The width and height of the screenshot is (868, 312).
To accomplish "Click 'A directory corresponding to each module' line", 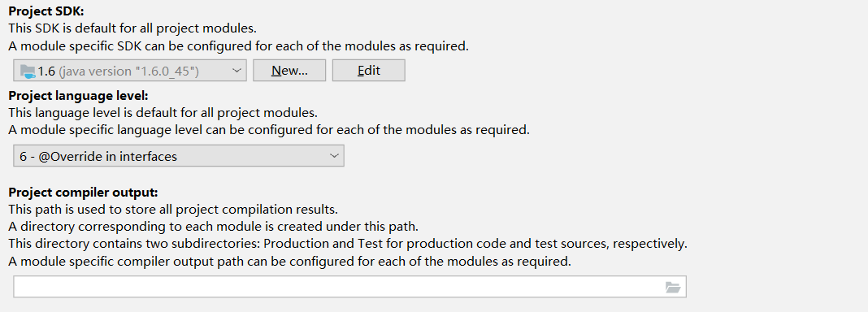I will tap(213, 226).
